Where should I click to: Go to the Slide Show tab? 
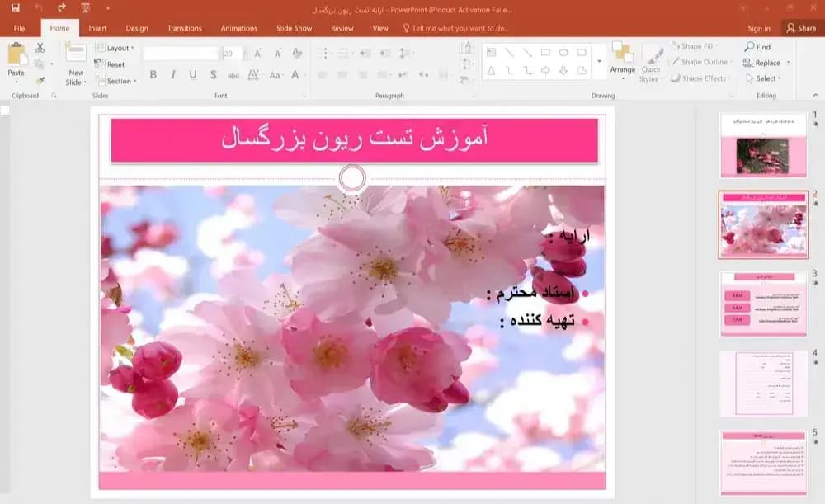tap(295, 28)
